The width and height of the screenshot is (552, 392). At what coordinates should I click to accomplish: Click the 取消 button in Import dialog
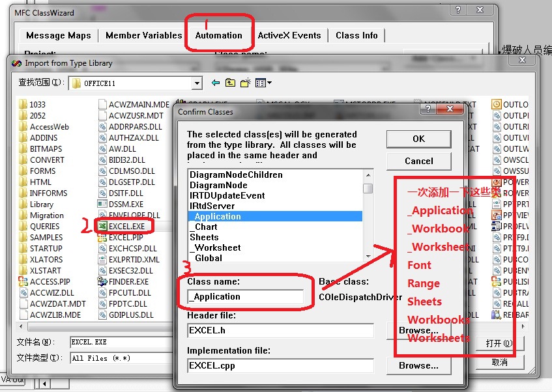coord(500,363)
